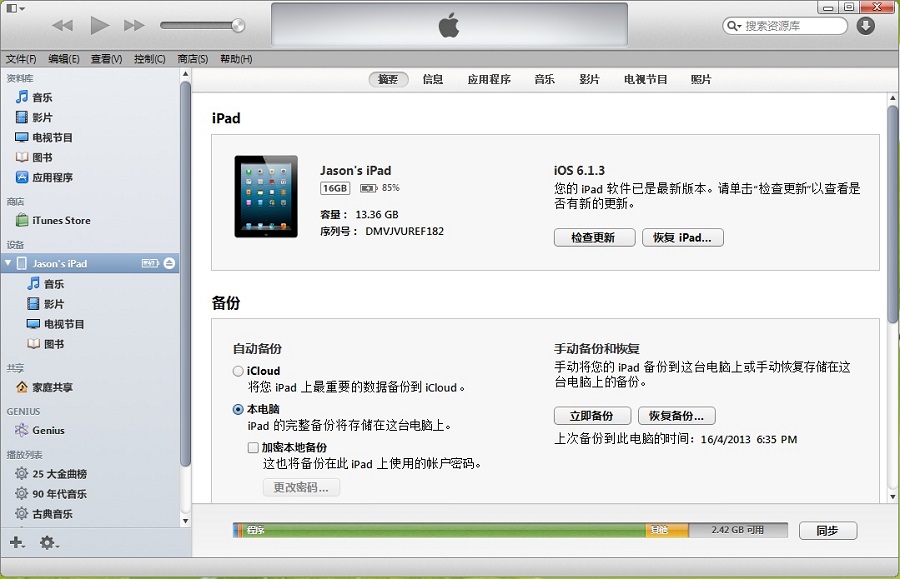
Task: Click the main pane scrollbar down arrow
Action: 893,497
